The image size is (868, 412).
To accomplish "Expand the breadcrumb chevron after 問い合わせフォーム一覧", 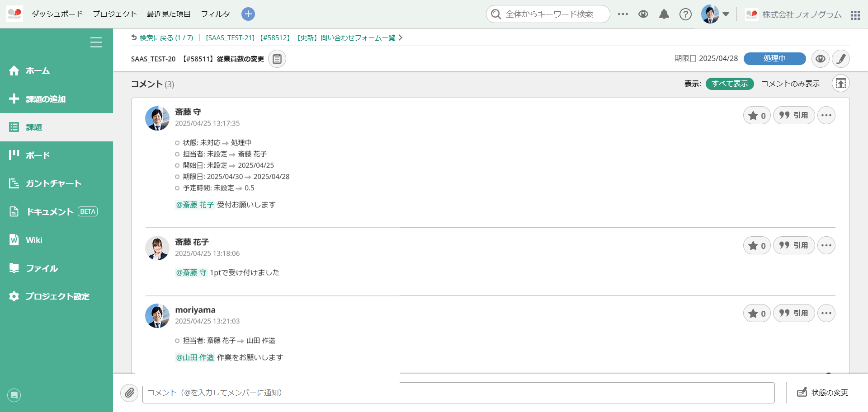I will tap(401, 37).
